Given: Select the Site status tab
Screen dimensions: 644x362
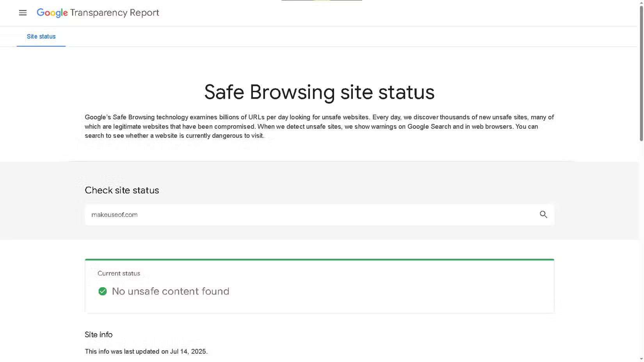Looking at the screenshot, I should tap(41, 37).
